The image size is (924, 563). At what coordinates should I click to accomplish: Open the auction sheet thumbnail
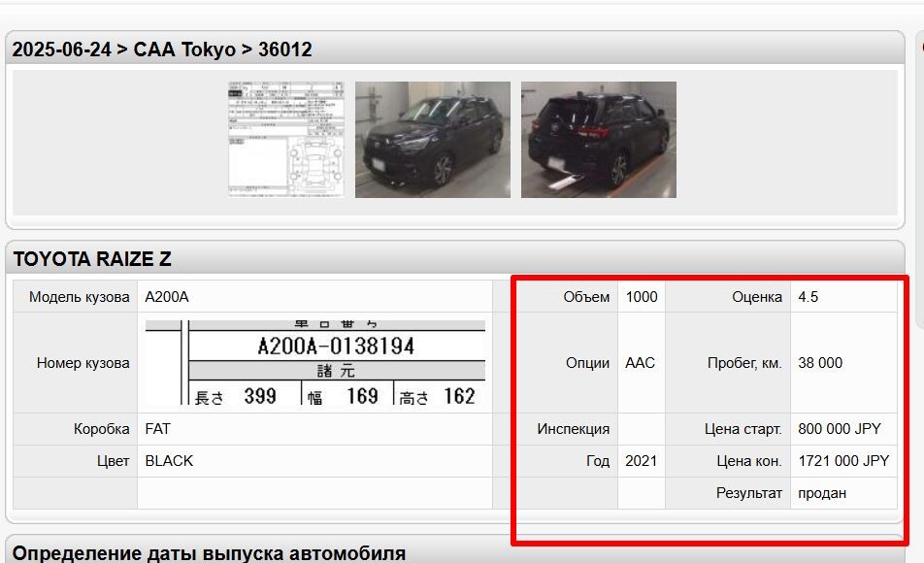[286, 139]
